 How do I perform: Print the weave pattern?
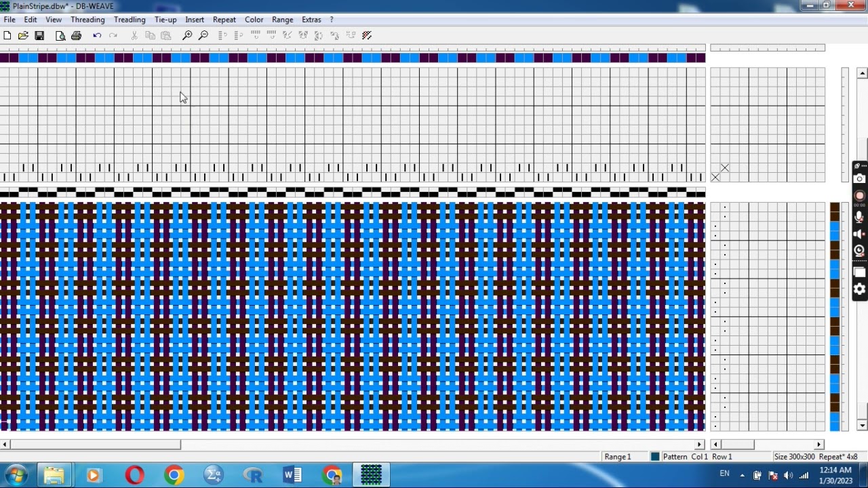point(76,35)
